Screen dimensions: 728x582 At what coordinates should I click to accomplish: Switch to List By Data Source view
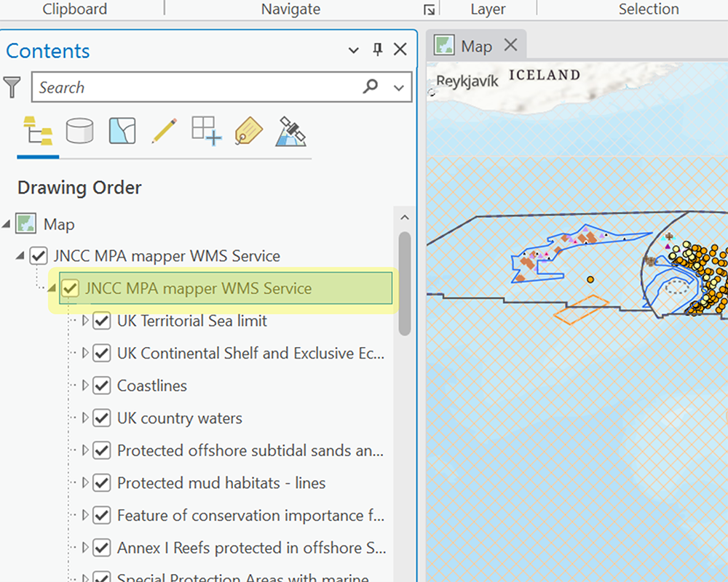pyautogui.click(x=80, y=131)
